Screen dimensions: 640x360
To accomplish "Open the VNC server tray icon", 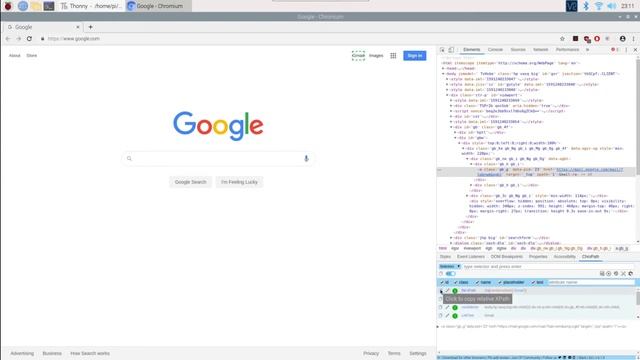I will click(571, 6).
